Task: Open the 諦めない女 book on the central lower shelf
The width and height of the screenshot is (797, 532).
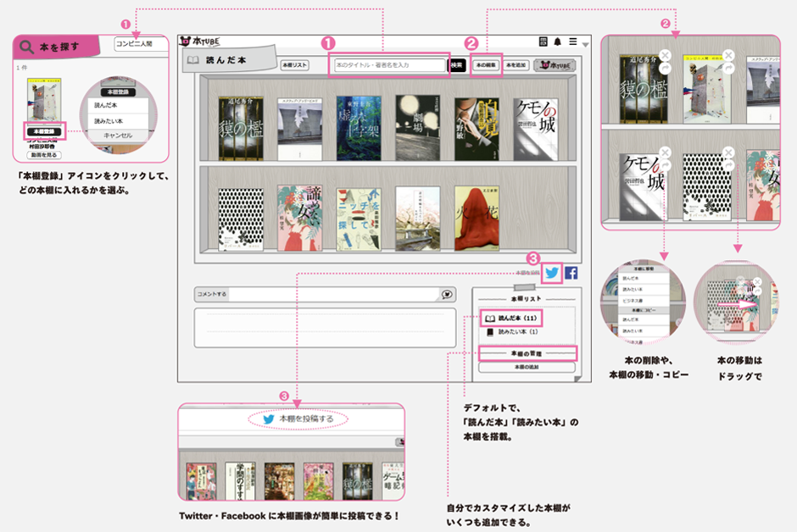Action: [300, 219]
